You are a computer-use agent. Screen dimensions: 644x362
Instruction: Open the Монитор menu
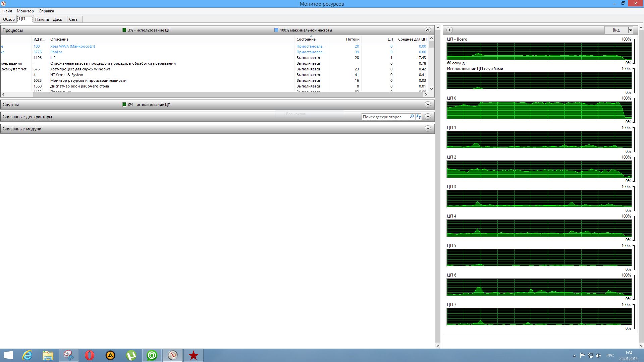tap(25, 11)
